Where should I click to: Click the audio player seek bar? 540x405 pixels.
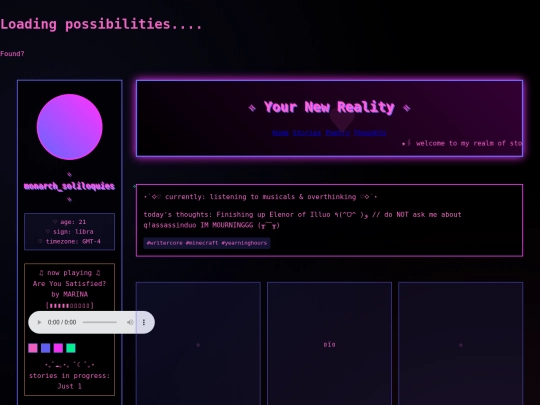coord(100,322)
